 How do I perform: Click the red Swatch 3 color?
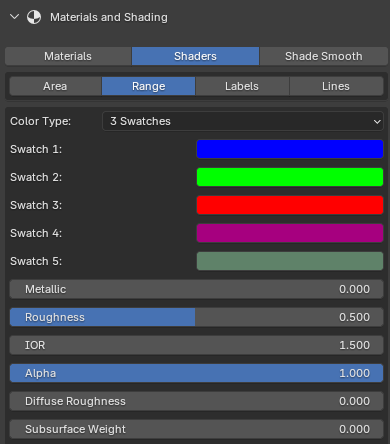[x=290, y=205]
